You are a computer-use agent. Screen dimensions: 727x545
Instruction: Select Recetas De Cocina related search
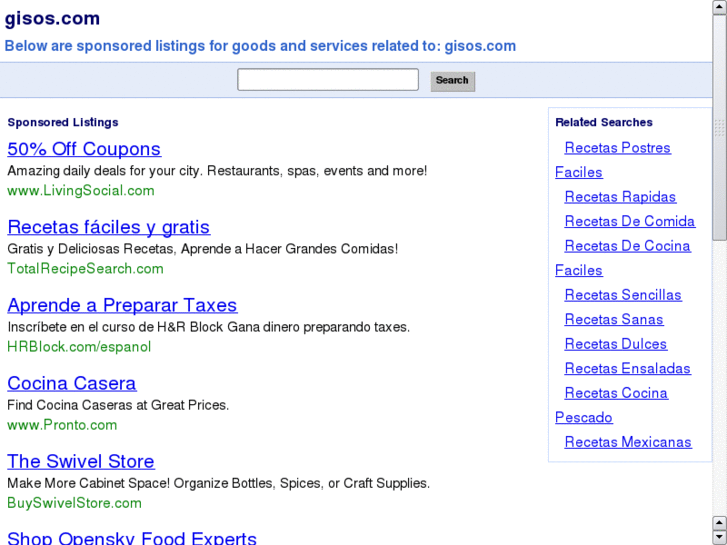coord(628,246)
